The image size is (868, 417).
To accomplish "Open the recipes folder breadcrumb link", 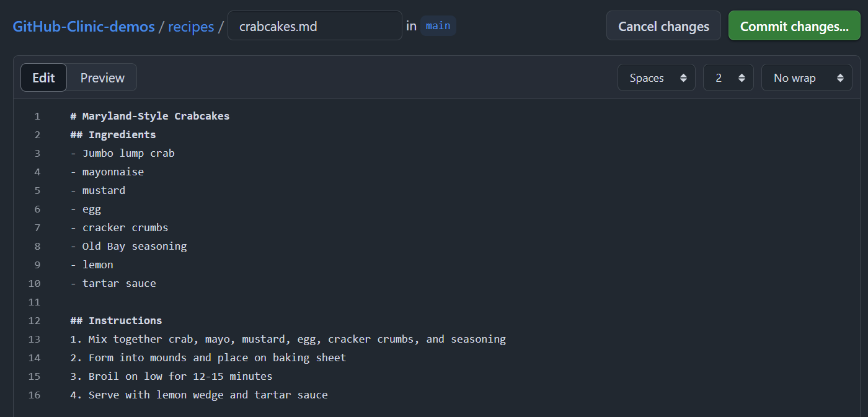I will coord(191,27).
